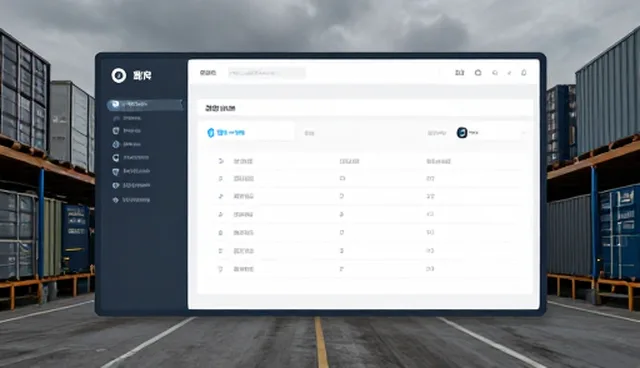Toggle the small icon on the first table data row
Viewport: 640px width, 368px height.
220,178
